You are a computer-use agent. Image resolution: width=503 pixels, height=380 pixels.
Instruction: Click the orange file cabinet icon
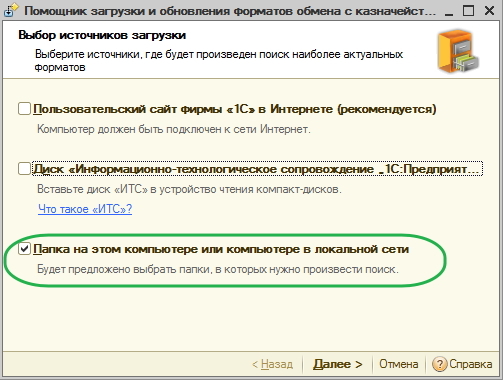458,51
